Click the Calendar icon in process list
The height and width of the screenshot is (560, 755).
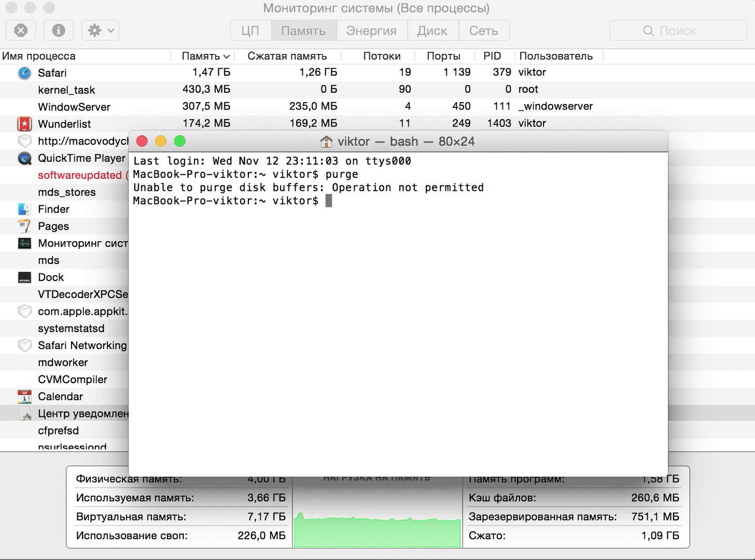pos(24,396)
